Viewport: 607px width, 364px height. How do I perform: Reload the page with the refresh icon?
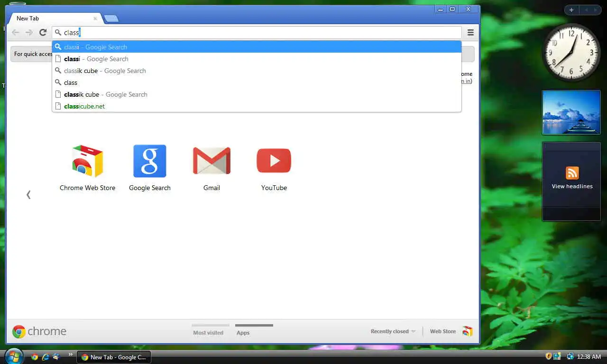click(43, 32)
